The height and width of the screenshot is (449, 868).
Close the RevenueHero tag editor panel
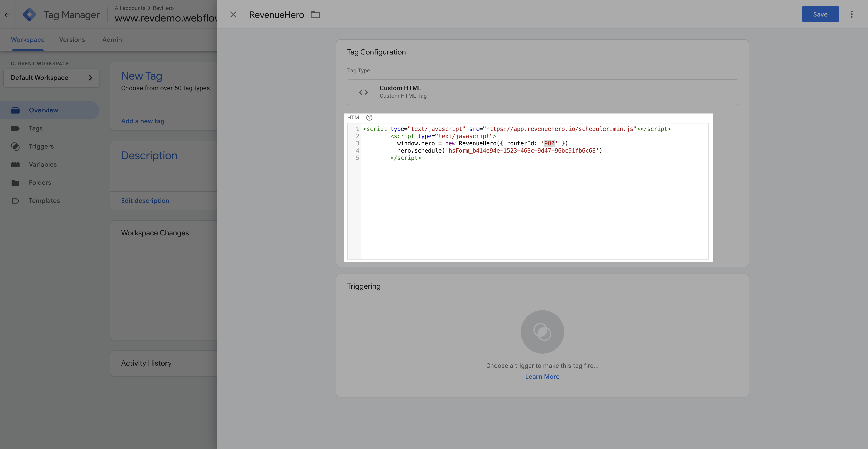click(233, 14)
